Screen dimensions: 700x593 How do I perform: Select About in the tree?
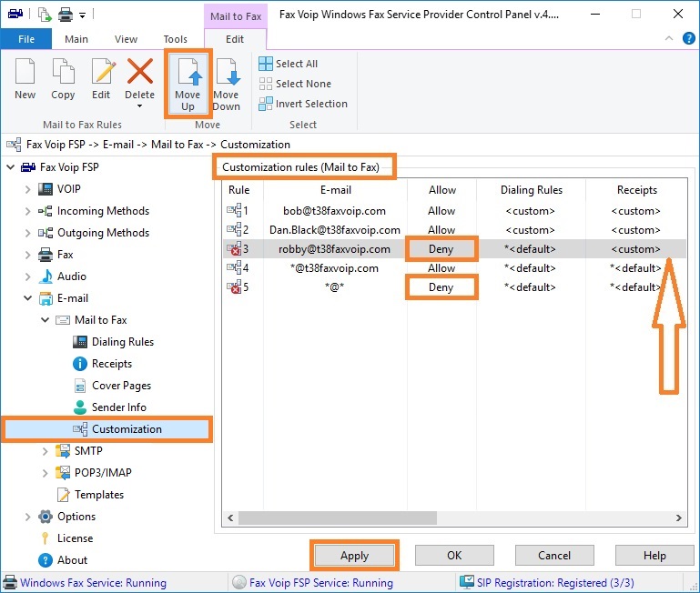coord(72,560)
